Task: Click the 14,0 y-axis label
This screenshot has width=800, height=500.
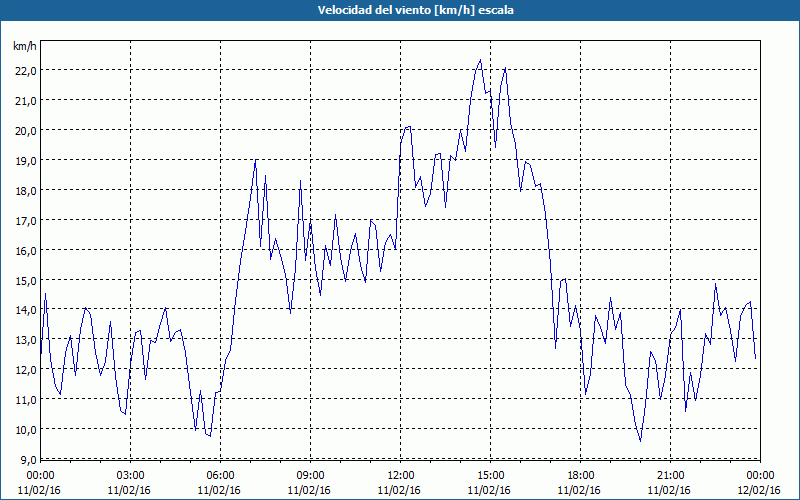Action: [x=26, y=310]
